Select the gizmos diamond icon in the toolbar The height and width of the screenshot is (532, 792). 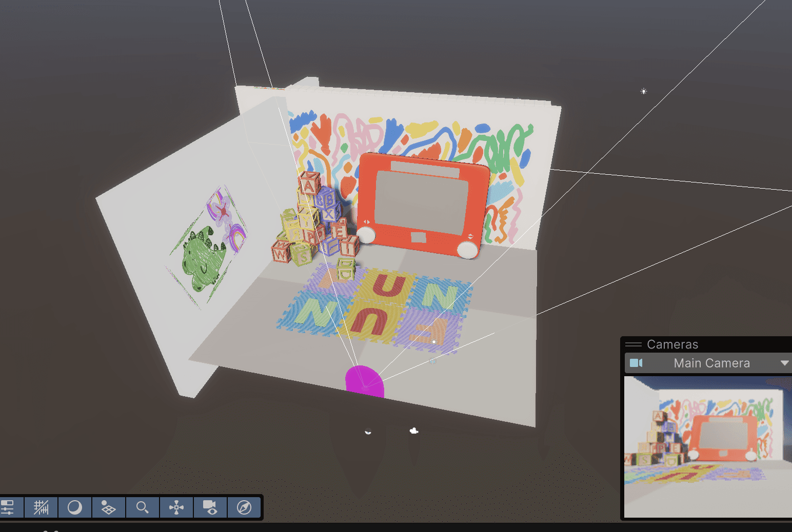[109, 507]
